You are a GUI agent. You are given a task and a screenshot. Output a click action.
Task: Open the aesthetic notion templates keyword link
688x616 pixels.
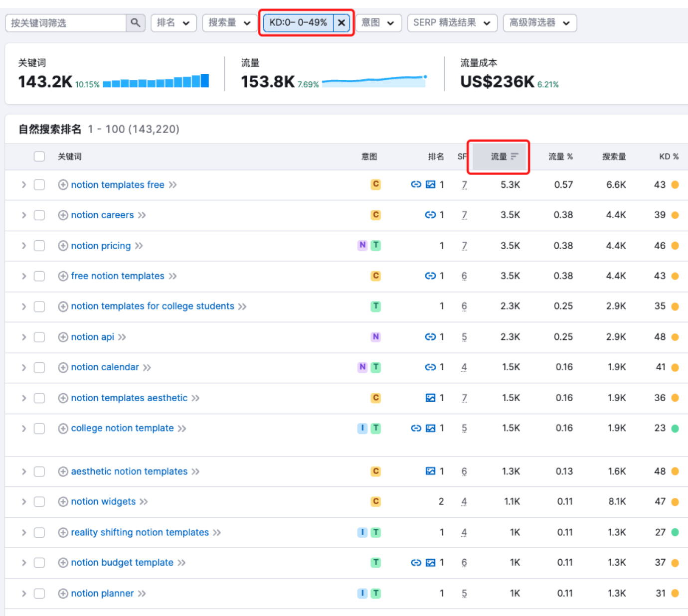coord(129,471)
